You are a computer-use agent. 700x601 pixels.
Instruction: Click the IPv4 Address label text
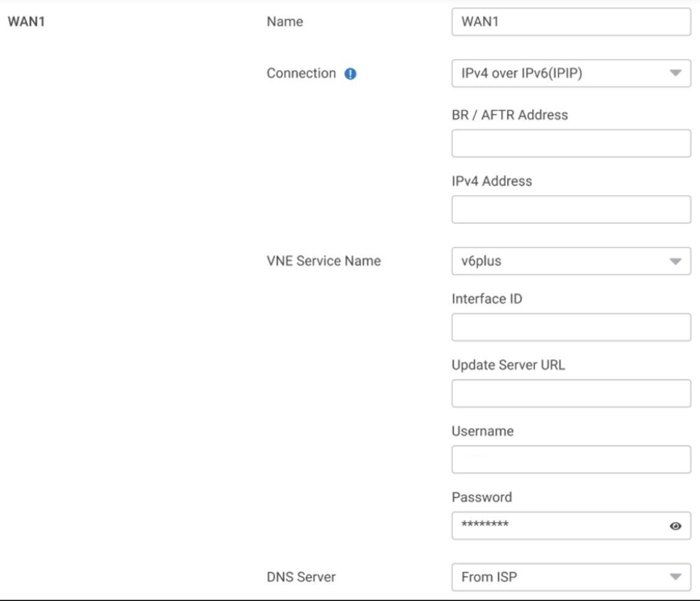tap(491, 181)
